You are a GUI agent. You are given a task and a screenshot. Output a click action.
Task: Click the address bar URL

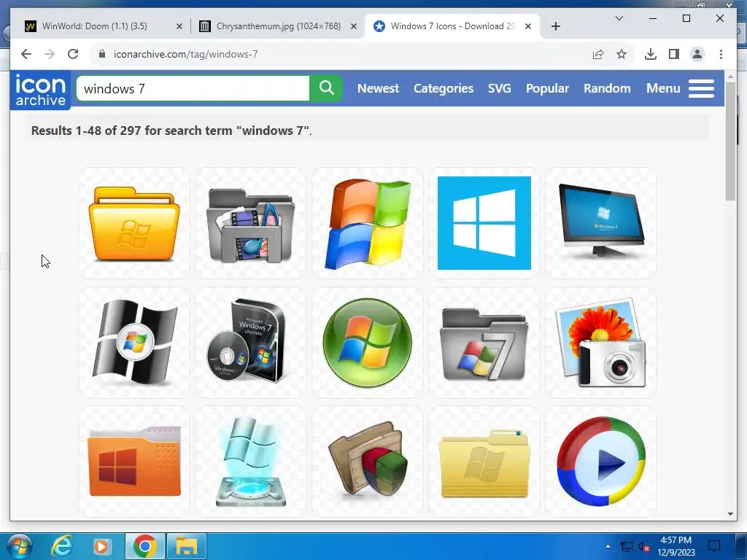[x=185, y=54]
